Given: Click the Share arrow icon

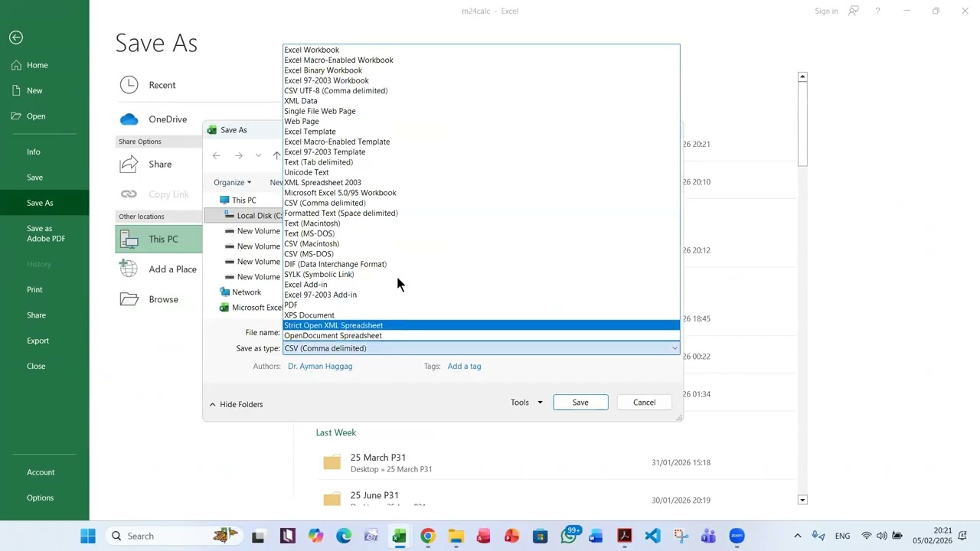Looking at the screenshot, I should (x=129, y=164).
